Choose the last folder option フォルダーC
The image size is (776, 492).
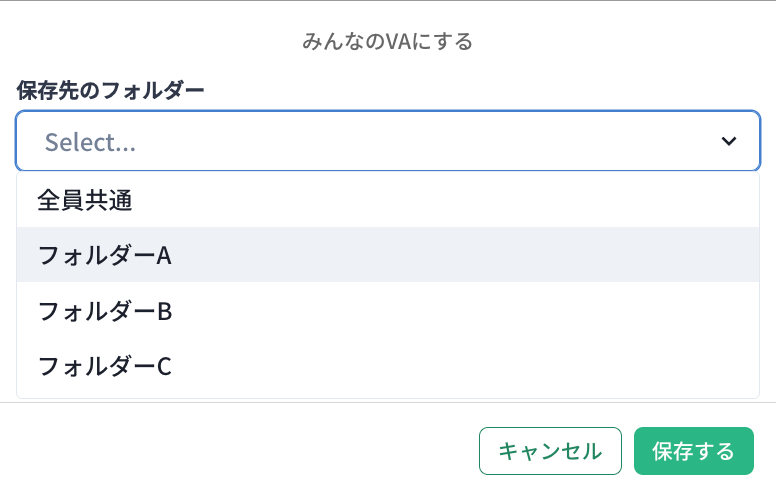pos(105,366)
